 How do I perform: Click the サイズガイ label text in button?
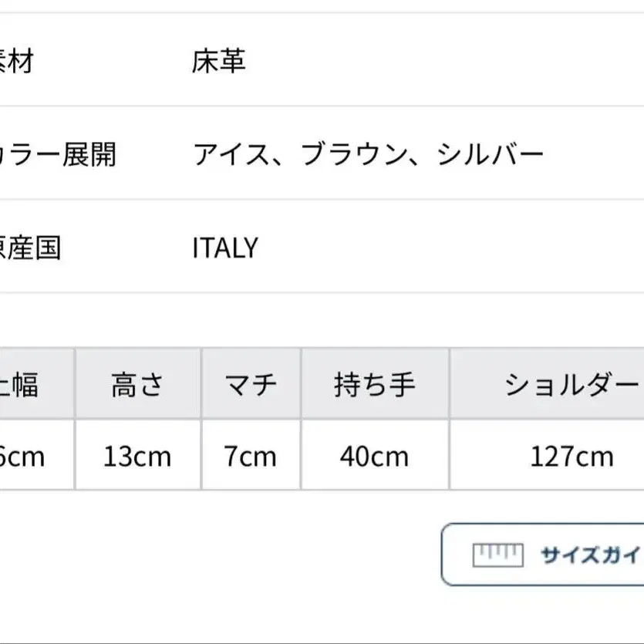[x=592, y=555]
